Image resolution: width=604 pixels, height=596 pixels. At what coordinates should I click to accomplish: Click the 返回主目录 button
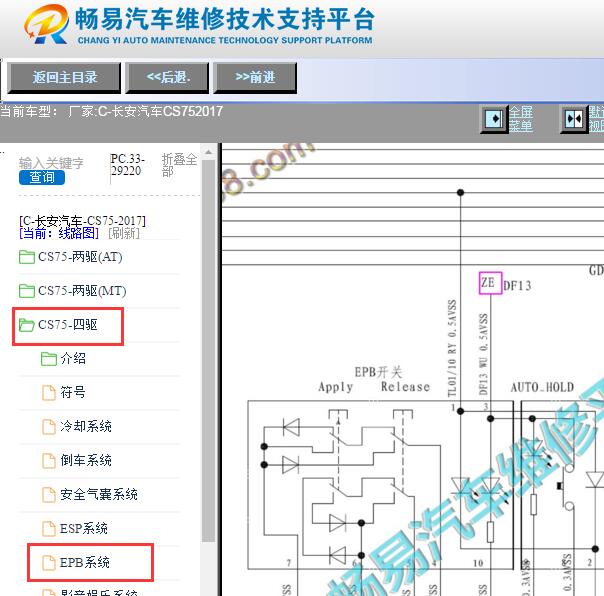pyautogui.click(x=64, y=78)
